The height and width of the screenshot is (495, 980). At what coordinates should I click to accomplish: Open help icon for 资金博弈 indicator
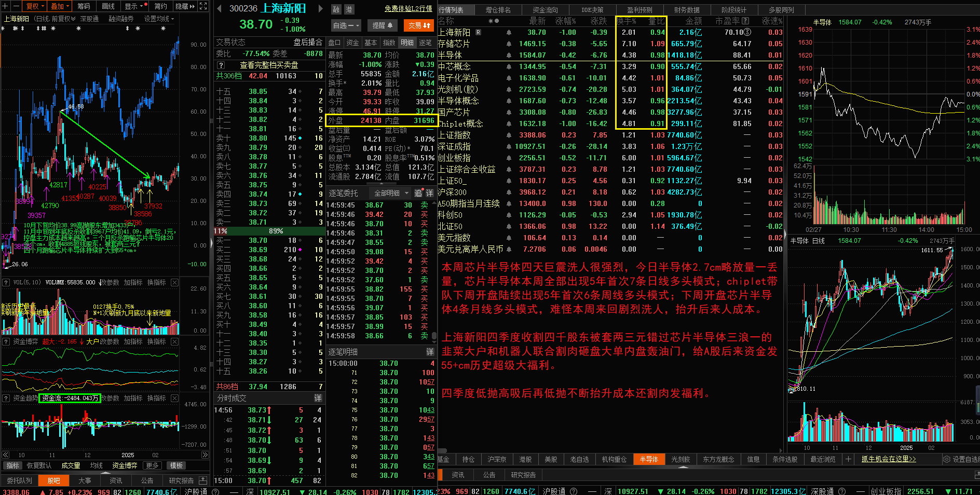[x=6, y=341]
